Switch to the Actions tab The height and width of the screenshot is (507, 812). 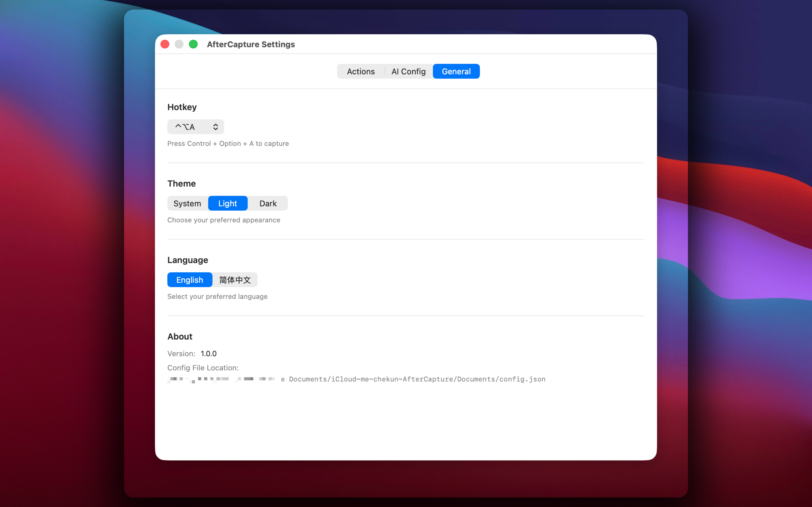point(361,72)
